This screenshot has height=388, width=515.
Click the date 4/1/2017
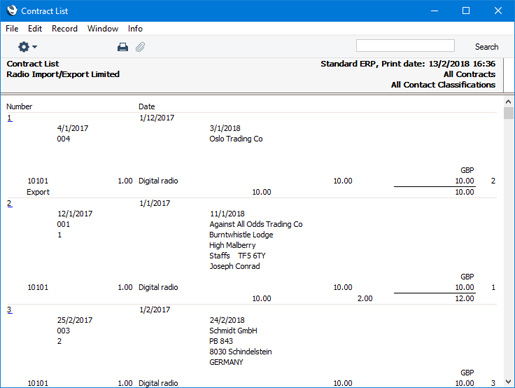(73, 128)
